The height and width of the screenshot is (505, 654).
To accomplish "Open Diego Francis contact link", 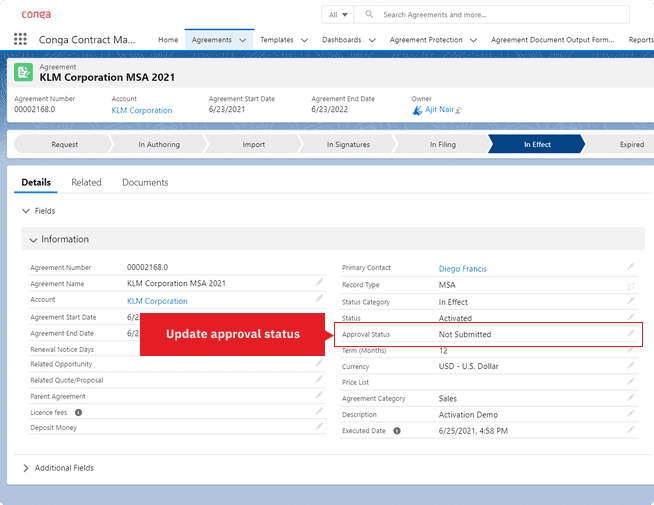I will (x=463, y=268).
